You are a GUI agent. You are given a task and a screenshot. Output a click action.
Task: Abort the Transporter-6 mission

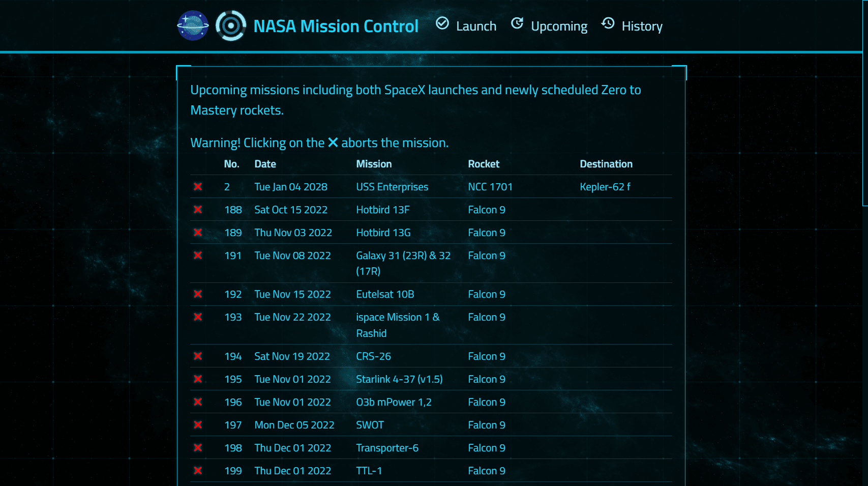coord(197,448)
